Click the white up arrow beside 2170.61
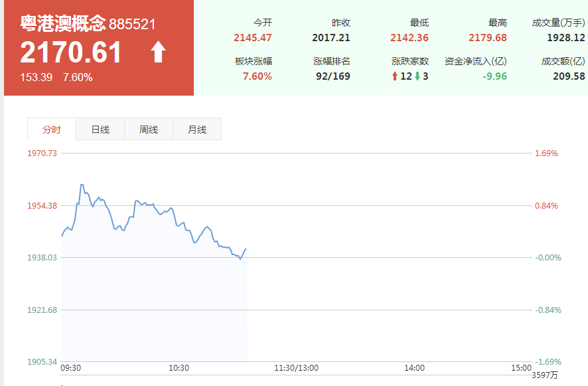Image resolution: width=588 pixels, height=386 pixels. click(158, 51)
